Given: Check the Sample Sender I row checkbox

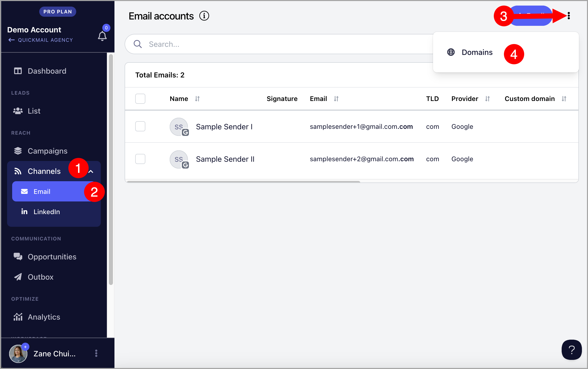Looking at the screenshot, I should (x=140, y=126).
